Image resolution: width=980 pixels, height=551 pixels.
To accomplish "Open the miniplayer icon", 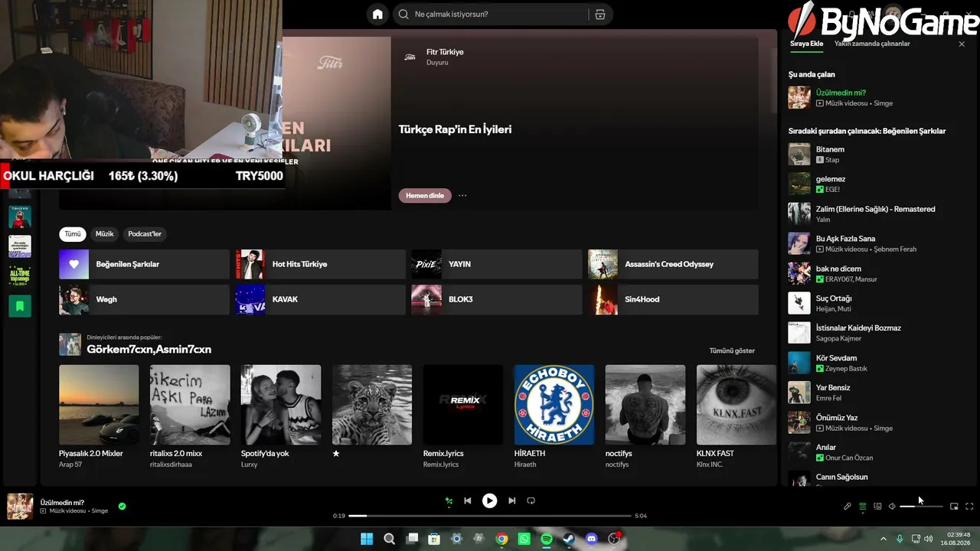I will pos(954,506).
